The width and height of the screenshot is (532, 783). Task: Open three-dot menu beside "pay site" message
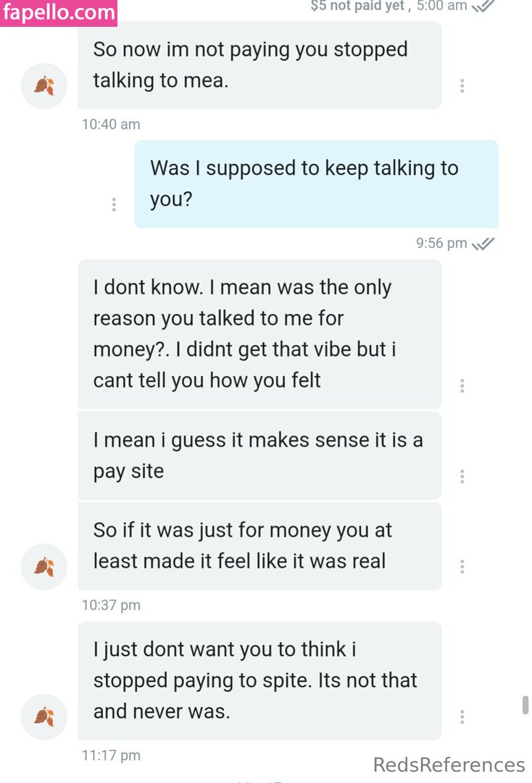tap(462, 476)
